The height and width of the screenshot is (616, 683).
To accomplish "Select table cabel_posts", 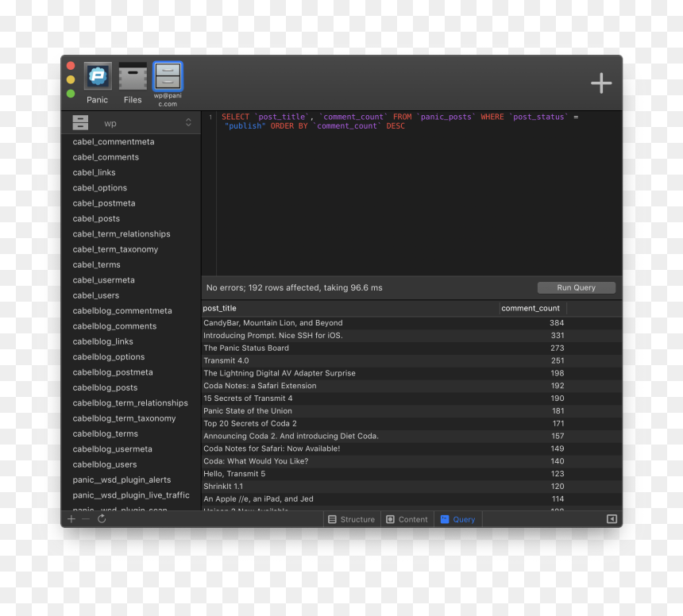I will [131, 218].
